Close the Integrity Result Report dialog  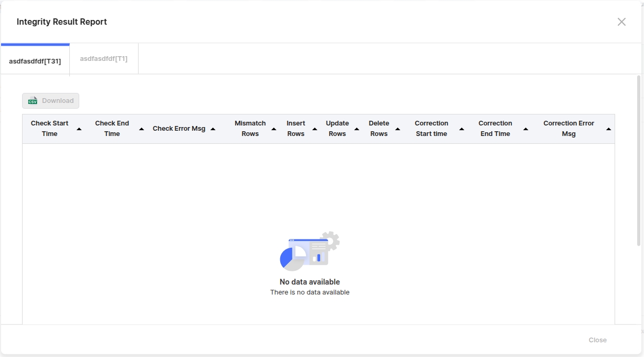[x=621, y=22]
